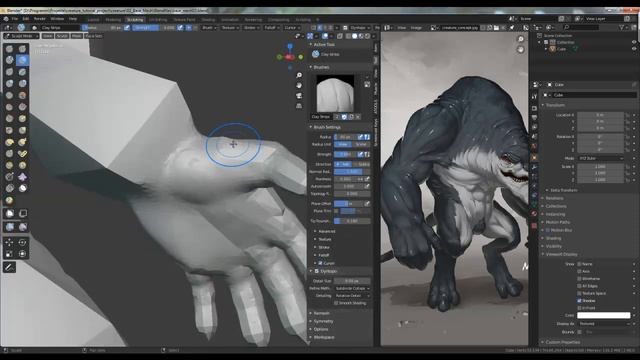Toggle the Wireframe display checkbox
Screen dimensions: 640x360
click(x=579, y=279)
